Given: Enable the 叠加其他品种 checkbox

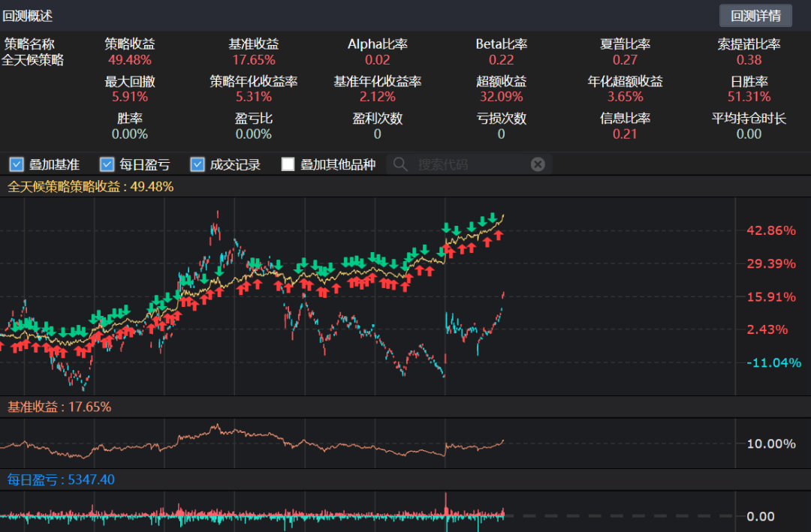Looking at the screenshot, I should [288, 164].
